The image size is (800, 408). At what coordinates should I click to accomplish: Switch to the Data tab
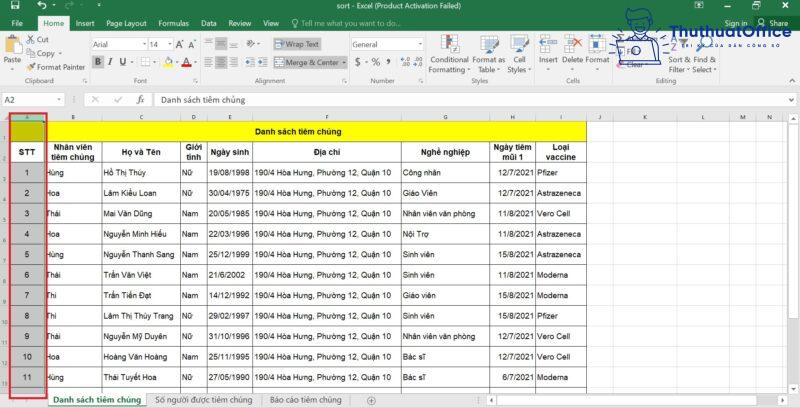[x=208, y=23]
